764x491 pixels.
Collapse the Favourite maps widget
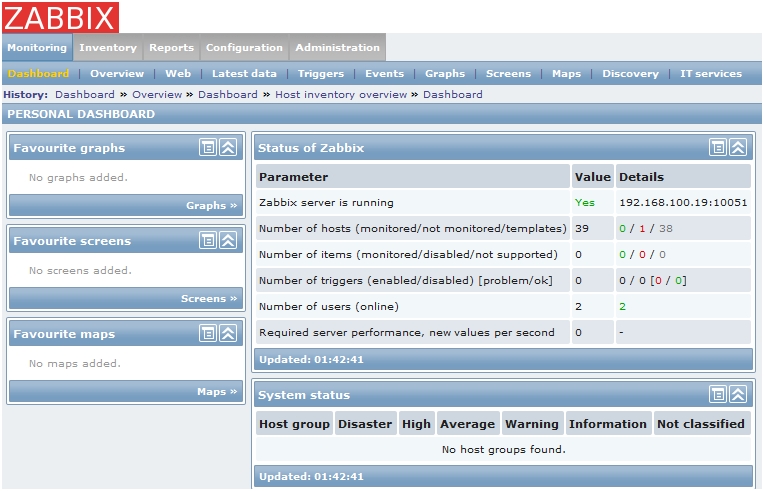[x=228, y=333]
